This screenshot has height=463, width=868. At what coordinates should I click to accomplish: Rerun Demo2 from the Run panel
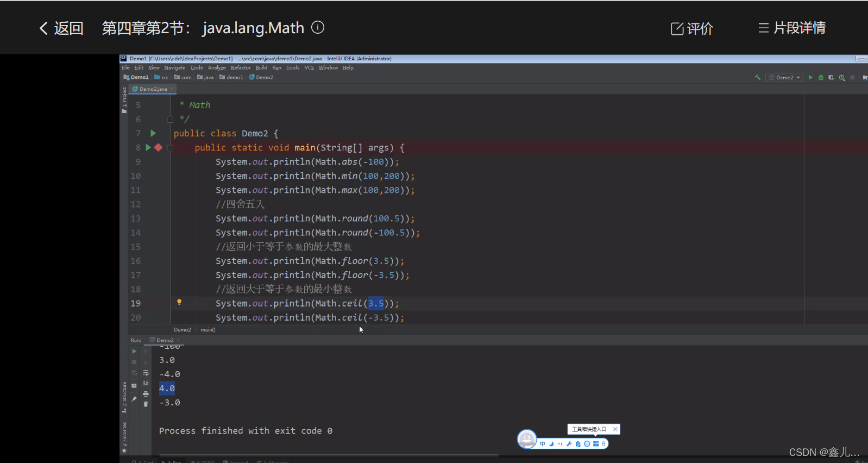pos(134,351)
